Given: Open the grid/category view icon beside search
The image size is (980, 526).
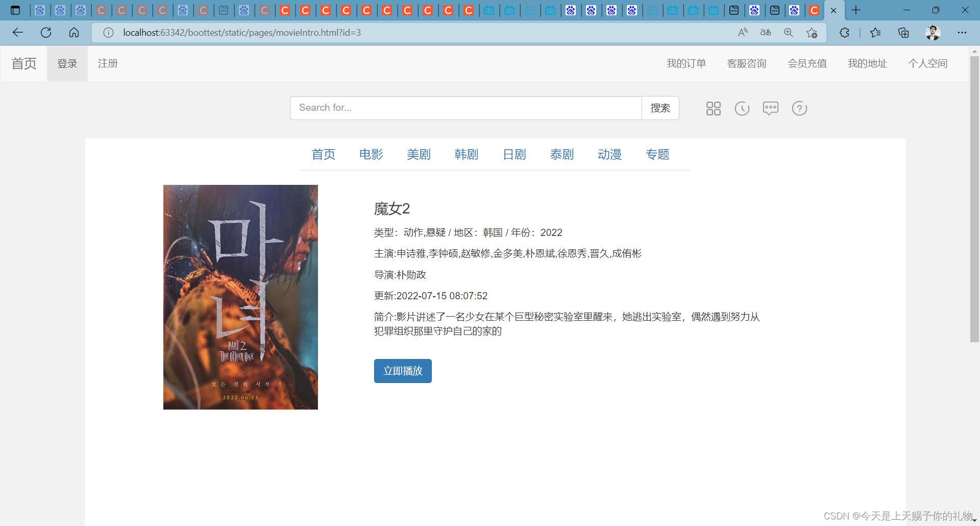Looking at the screenshot, I should (x=713, y=108).
